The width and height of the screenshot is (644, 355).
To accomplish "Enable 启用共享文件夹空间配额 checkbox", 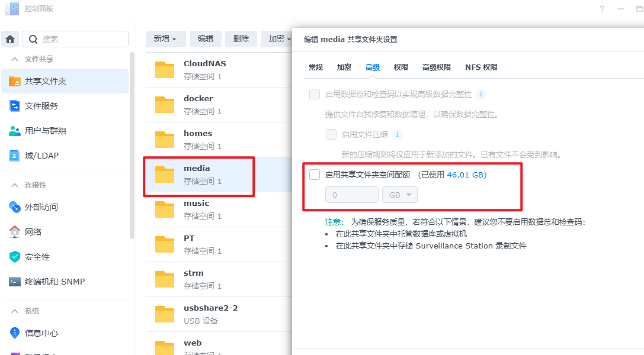I will pos(315,175).
